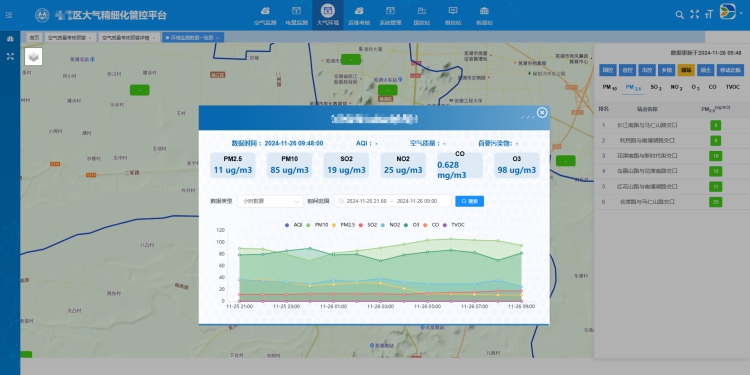Click the PM2.5 11 ug/m3 card

tap(232, 165)
